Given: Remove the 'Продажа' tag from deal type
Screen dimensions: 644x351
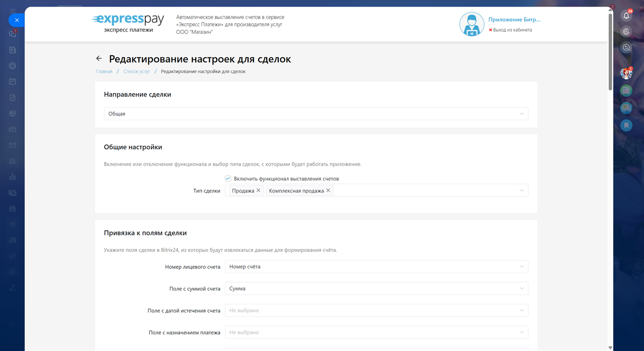Looking at the screenshot, I should 259,191.
